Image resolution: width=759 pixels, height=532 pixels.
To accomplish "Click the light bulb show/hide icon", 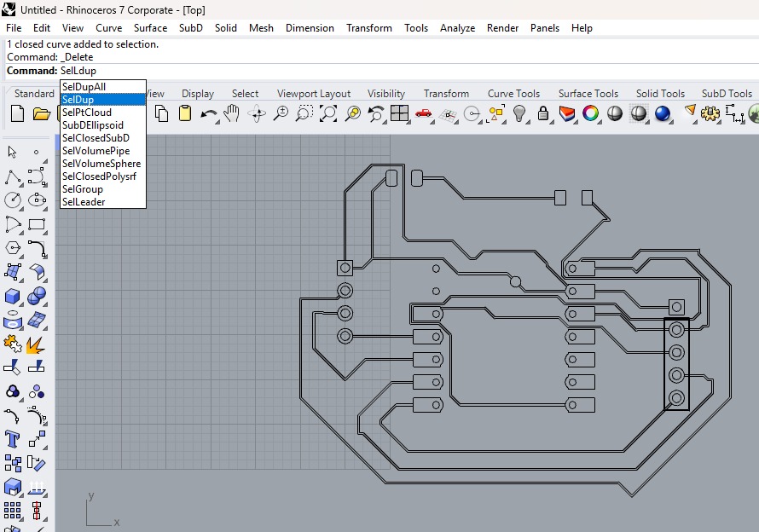I will point(519,113).
